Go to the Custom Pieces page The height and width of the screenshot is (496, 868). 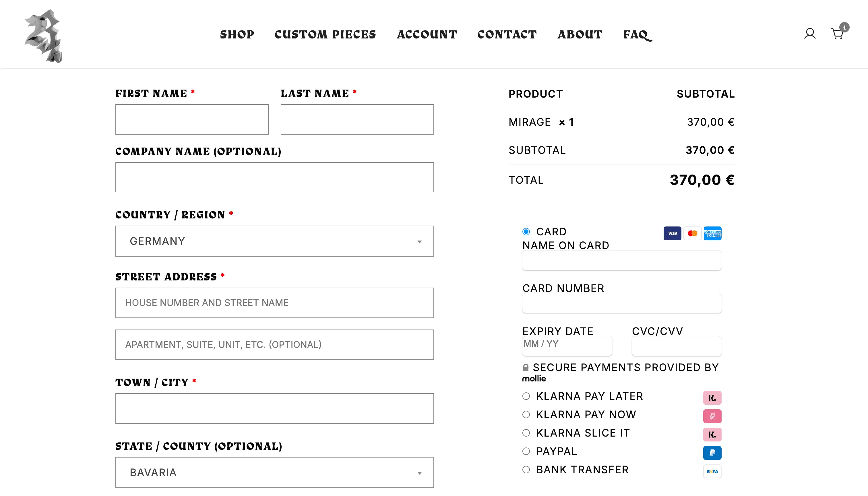click(x=325, y=34)
